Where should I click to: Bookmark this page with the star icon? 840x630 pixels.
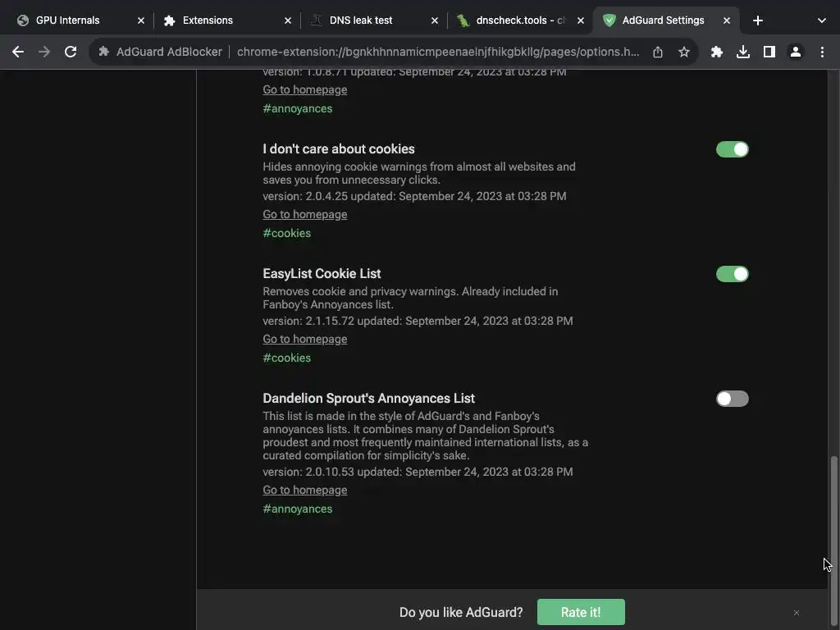tap(684, 52)
